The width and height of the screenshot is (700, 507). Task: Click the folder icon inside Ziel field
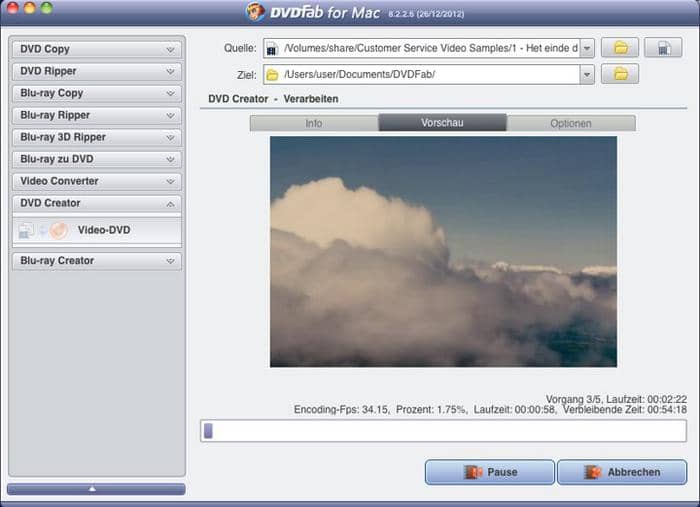pyautogui.click(x=272, y=75)
